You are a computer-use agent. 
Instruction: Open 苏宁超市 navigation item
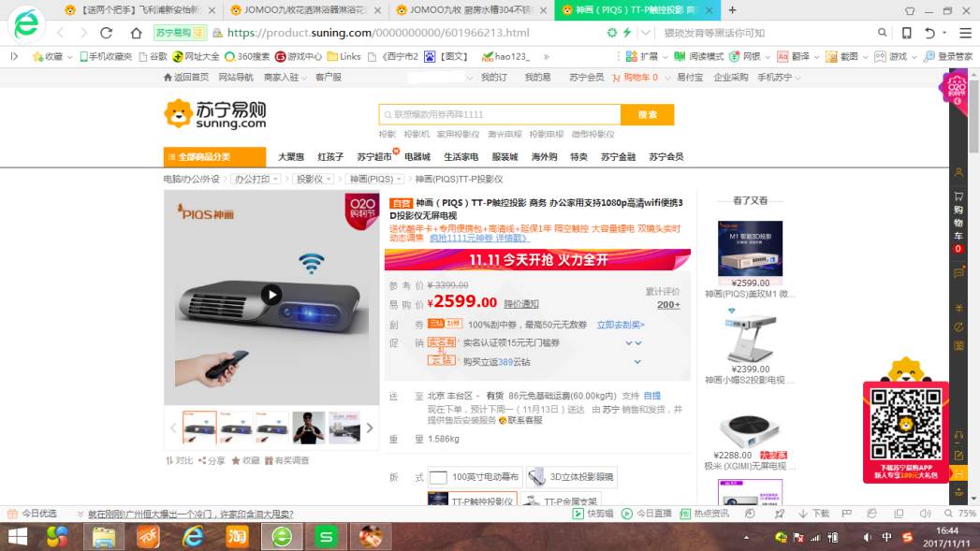pyautogui.click(x=373, y=157)
